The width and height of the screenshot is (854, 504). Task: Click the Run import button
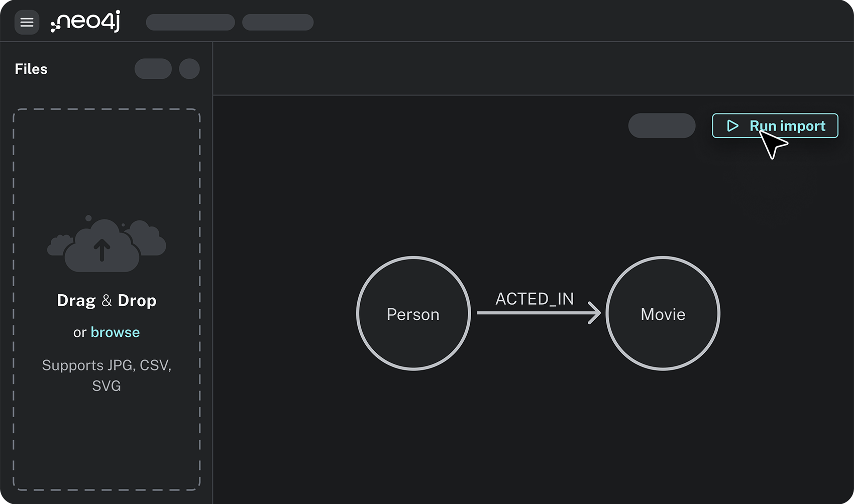pos(775,125)
